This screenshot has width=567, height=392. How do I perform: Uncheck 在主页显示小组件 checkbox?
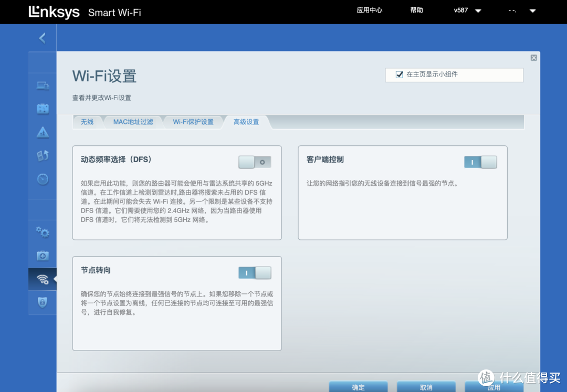pyautogui.click(x=399, y=75)
